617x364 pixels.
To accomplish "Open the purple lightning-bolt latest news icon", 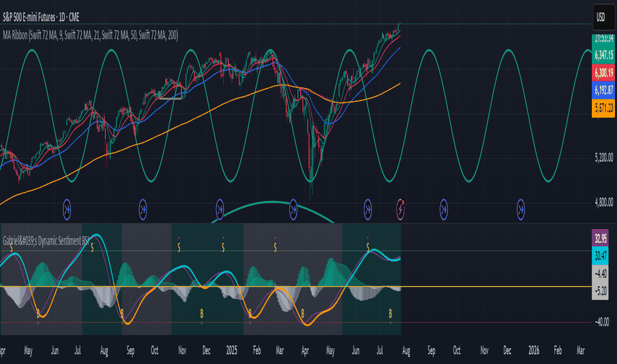I will 400,208.
